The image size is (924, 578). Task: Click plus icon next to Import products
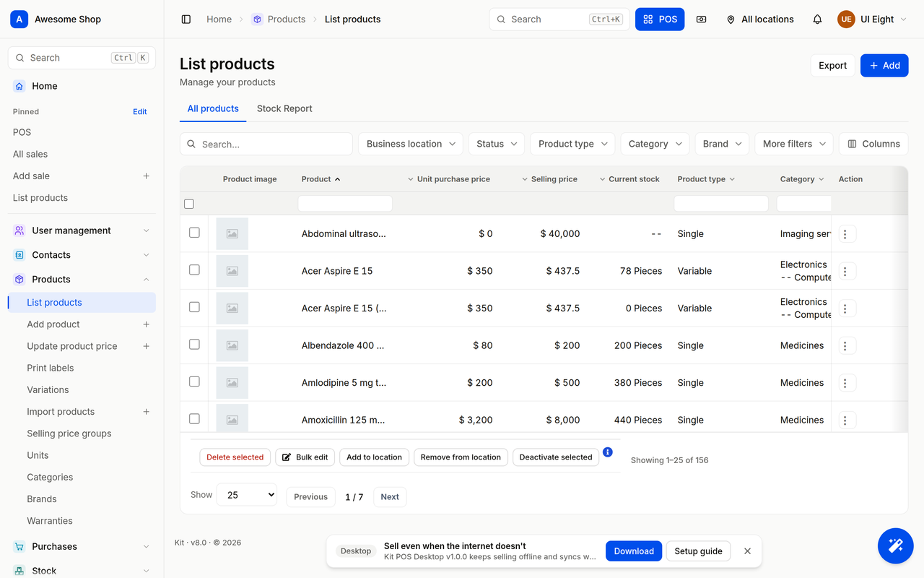(x=146, y=412)
